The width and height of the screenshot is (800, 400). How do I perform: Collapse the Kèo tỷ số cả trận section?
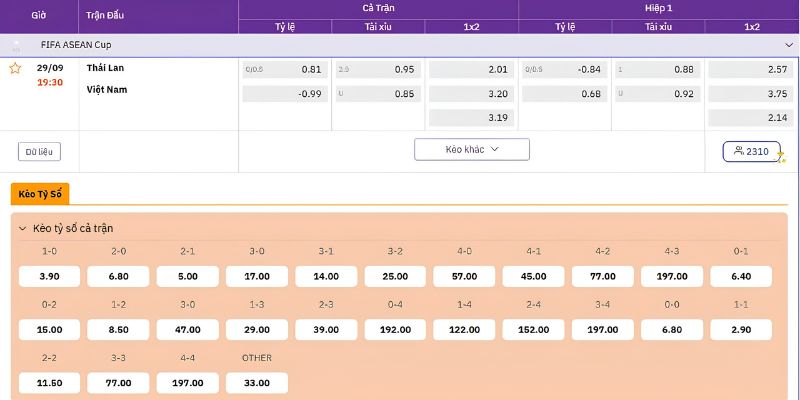tap(22, 229)
